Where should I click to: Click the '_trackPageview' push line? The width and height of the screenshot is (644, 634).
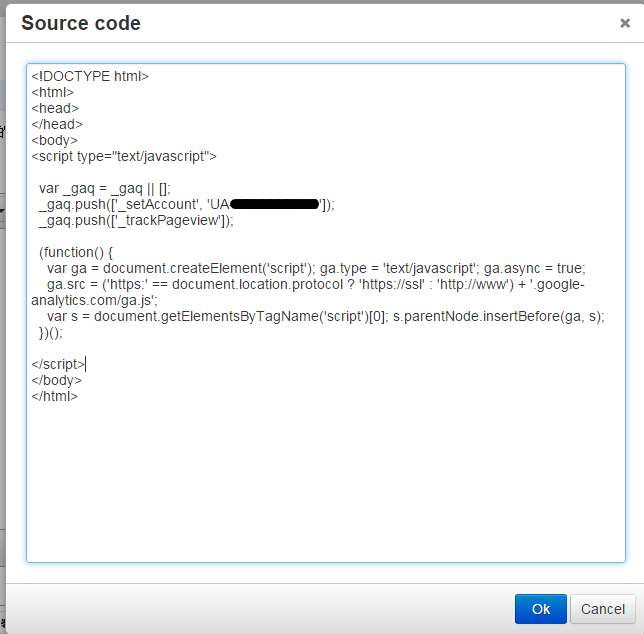point(136,221)
